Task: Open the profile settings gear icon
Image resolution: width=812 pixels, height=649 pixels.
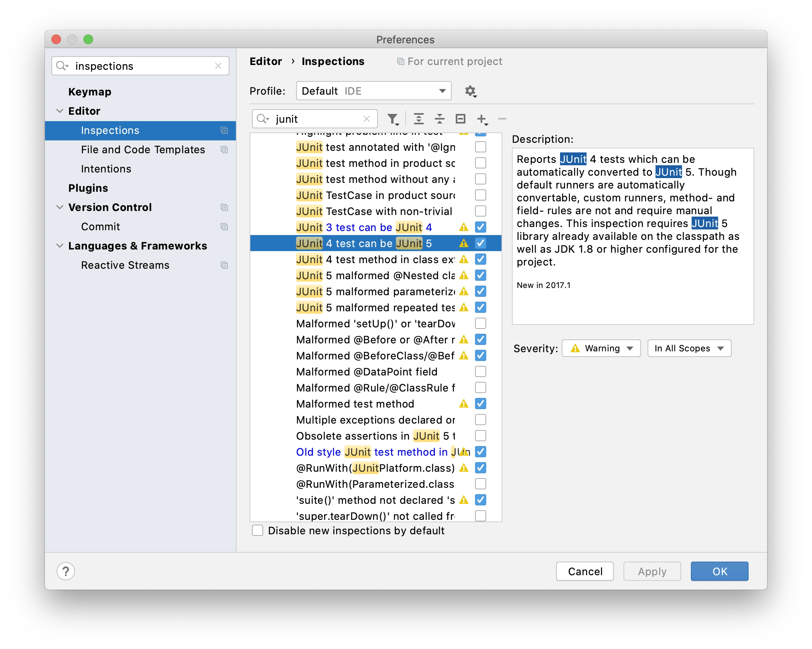Action: tap(471, 91)
